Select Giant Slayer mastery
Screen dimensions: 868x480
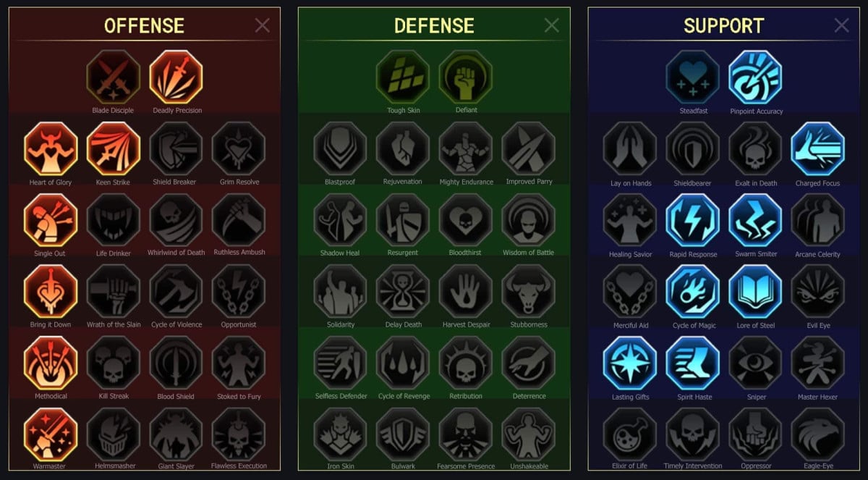[176, 434]
